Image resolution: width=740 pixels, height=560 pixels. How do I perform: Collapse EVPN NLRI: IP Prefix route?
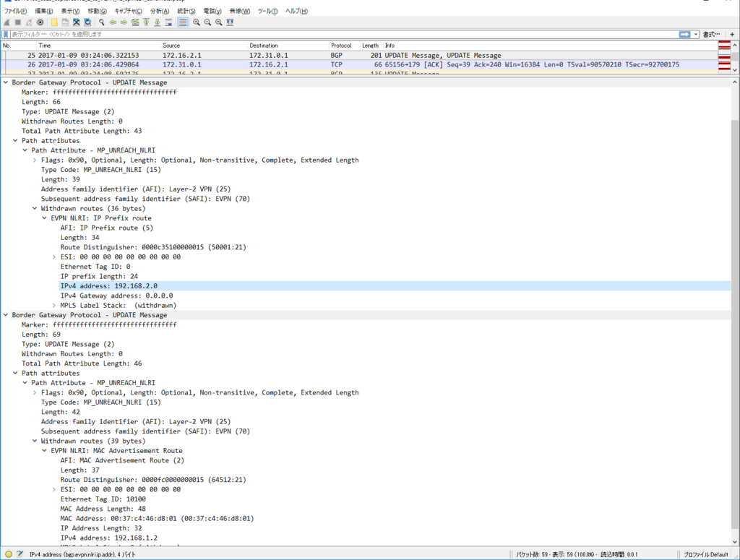[44, 218]
